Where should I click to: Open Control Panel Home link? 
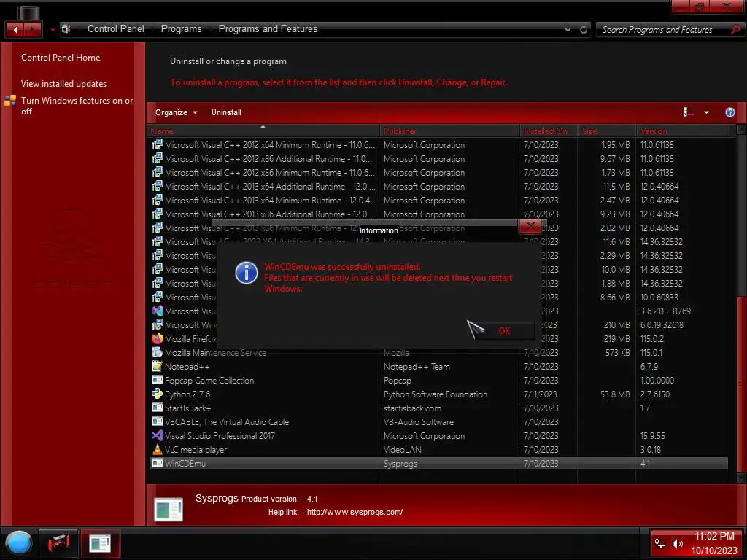click(61, 58)
